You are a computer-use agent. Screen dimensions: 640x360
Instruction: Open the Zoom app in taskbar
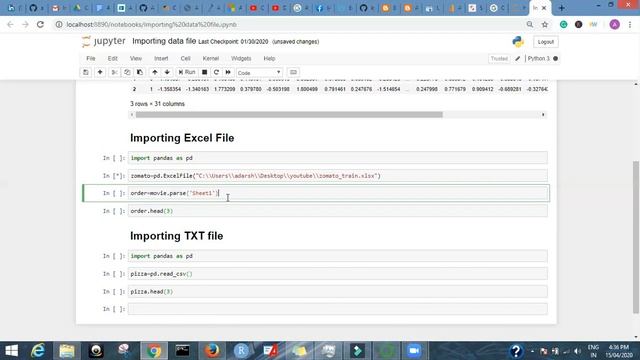(414, 351)
